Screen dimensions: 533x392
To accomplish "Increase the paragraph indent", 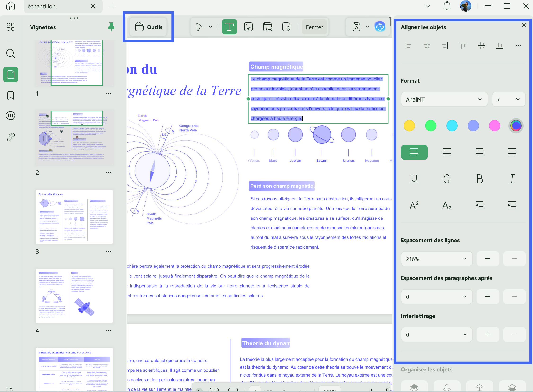I will coord(512,205).
